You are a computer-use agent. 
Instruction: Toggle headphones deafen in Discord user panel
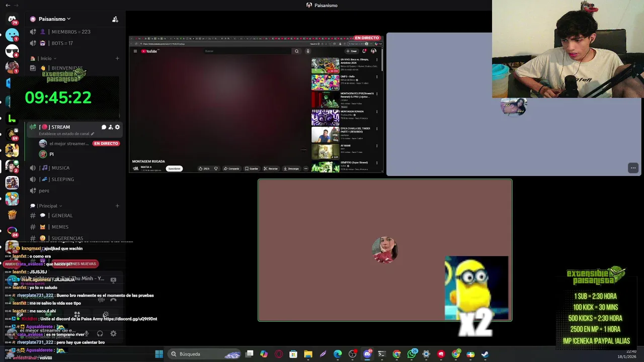(x=100, y=333)
